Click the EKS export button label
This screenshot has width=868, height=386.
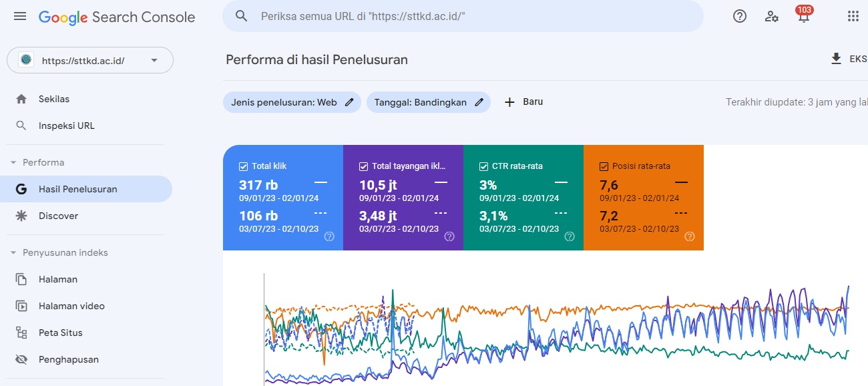click(858, 59)
